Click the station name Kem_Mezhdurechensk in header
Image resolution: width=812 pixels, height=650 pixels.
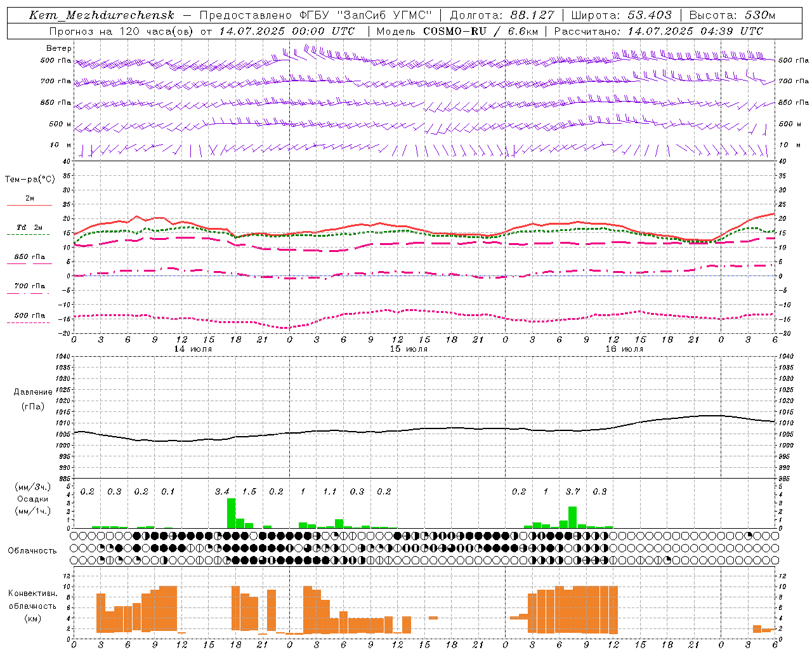point(101,15)
